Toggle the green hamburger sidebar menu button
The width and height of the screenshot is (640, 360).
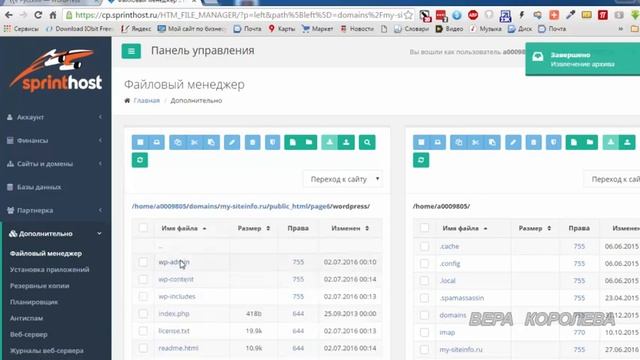[x=131, y=51]
